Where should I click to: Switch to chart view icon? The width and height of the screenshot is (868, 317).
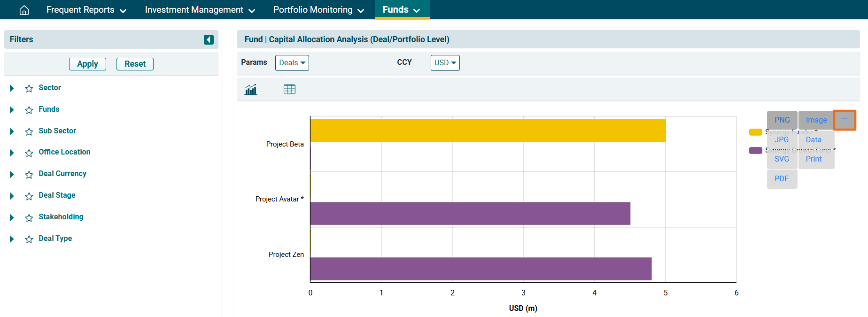[x=251, y=89]
